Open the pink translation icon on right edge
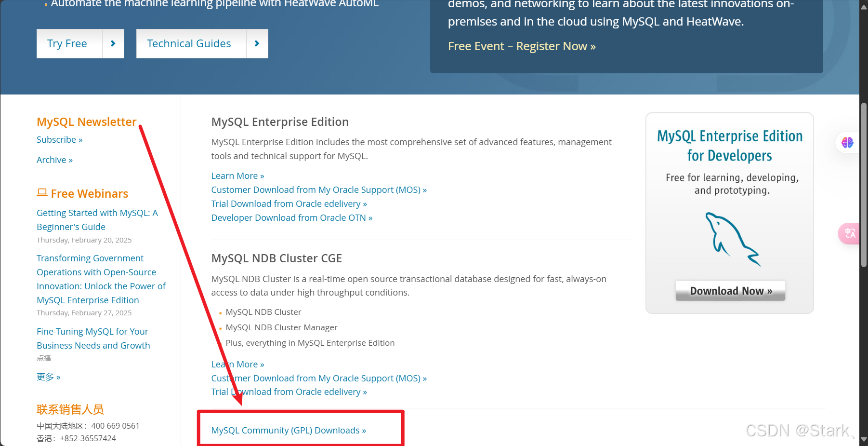868x446 pixels. tap(848, 233)
